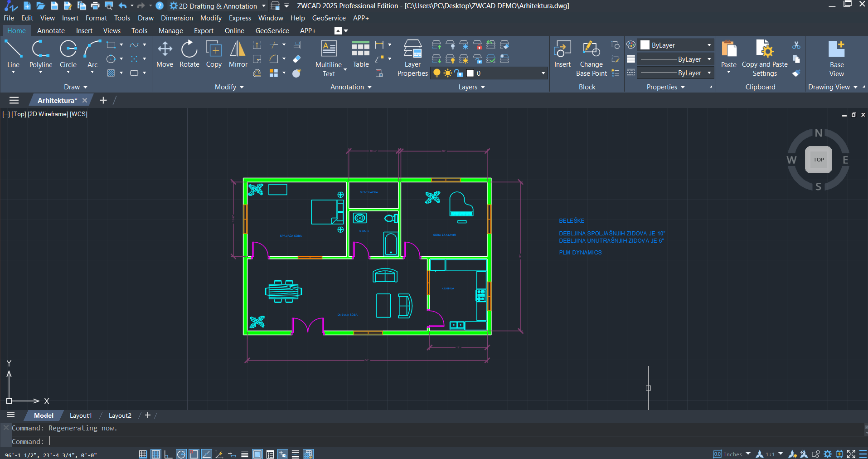
Task: Toggle polar tracking in status bar
Action: [181, 454]
